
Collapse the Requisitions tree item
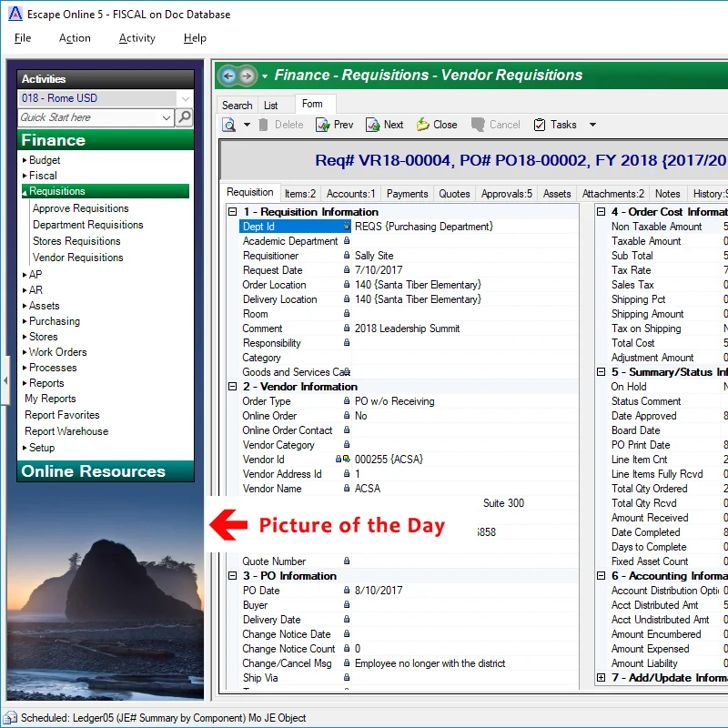[x=25, y=192]
